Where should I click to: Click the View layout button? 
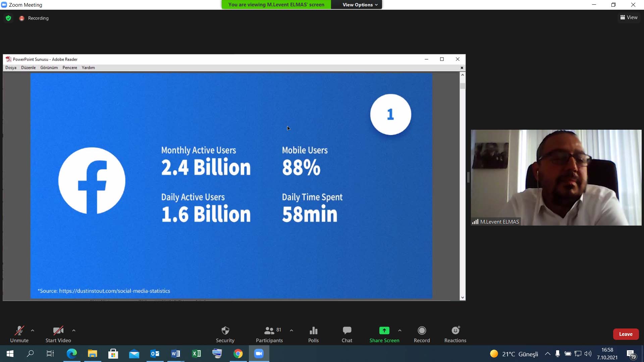pyautogui.click(x=629, y=17)
